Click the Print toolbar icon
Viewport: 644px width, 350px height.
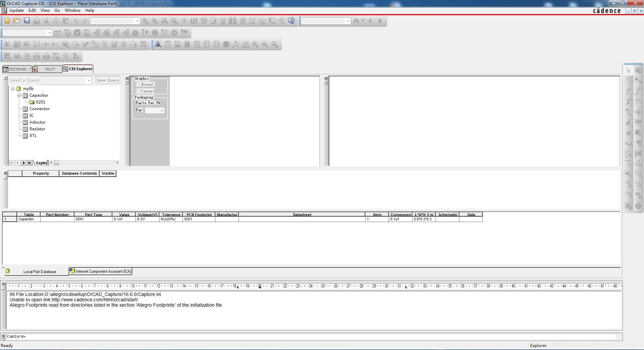pos(36,21)
